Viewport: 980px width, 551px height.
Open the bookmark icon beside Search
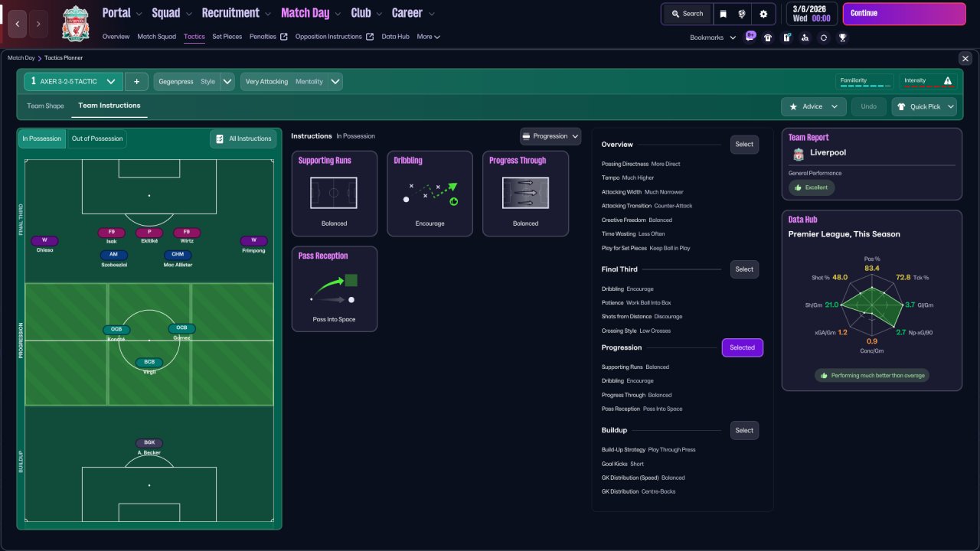(724, 14)
